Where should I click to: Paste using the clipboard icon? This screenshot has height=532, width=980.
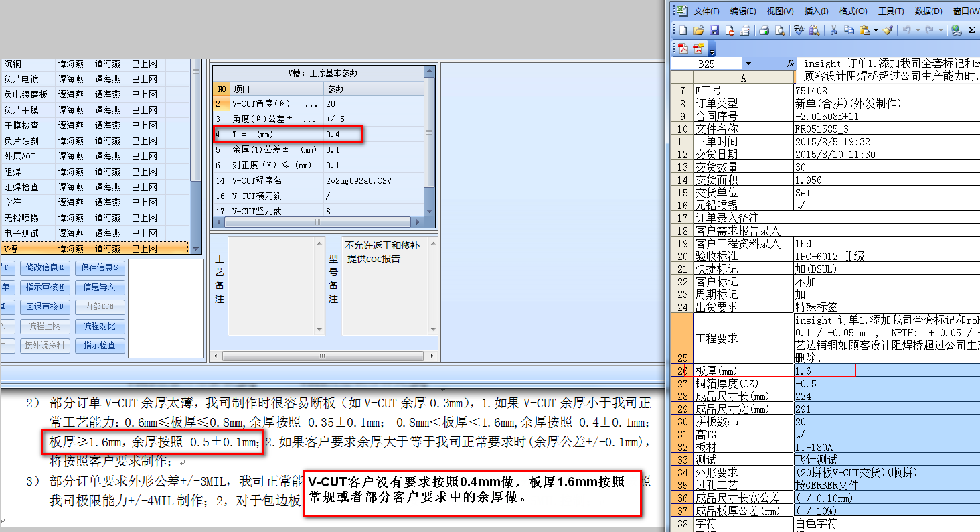[864, 30]
